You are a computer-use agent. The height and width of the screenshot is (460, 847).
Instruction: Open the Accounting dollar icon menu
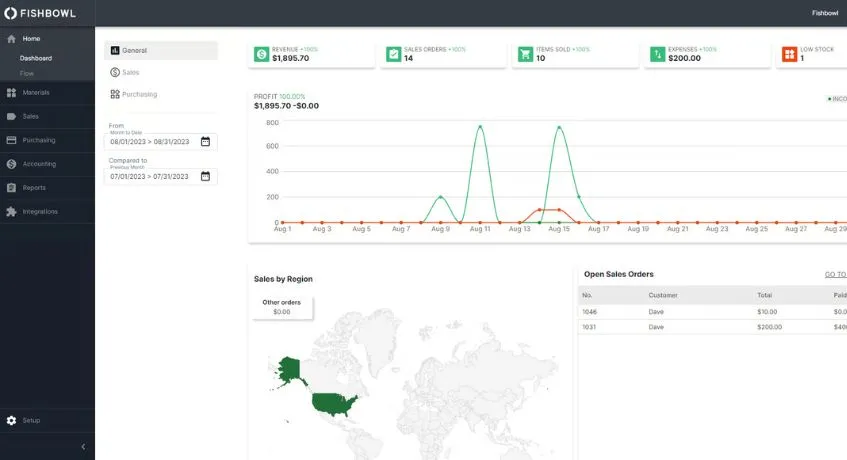click(11, 164)
